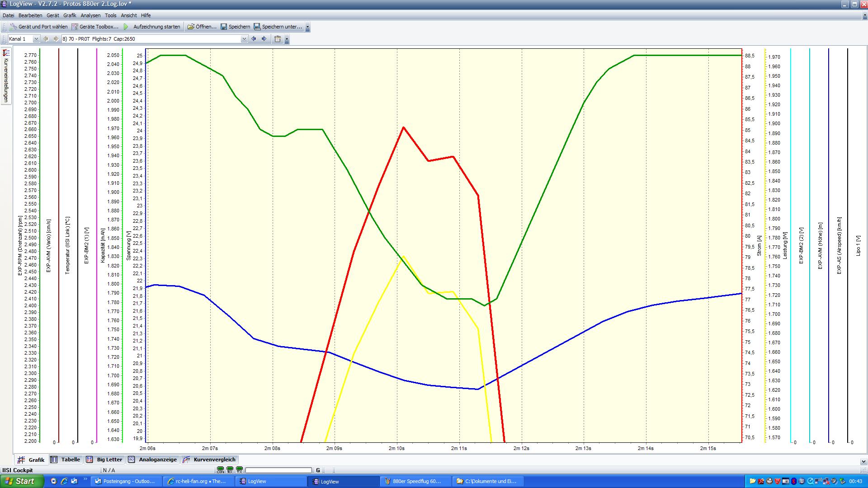
Task: Open the Gerät menu
Action: coord(53,15)
